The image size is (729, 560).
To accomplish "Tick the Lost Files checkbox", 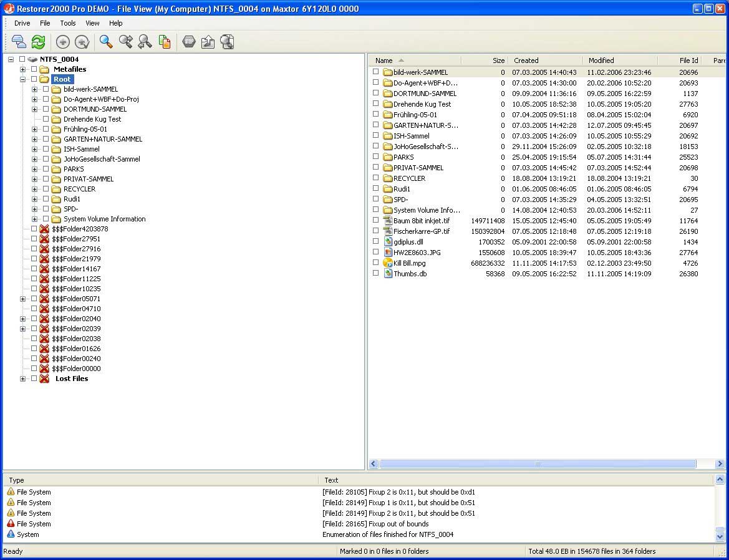I will (34, 379).
